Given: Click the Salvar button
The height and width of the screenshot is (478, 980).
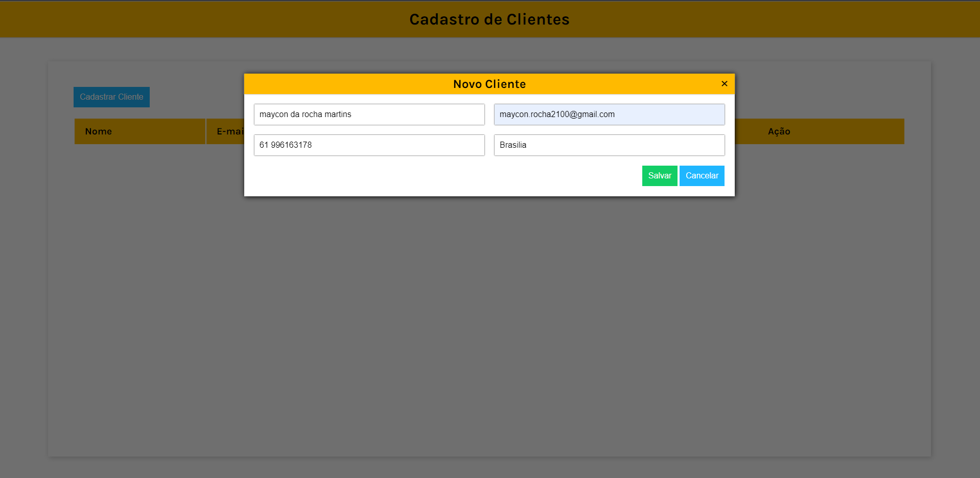Looking at the screenshot, I should coord(659,175).
